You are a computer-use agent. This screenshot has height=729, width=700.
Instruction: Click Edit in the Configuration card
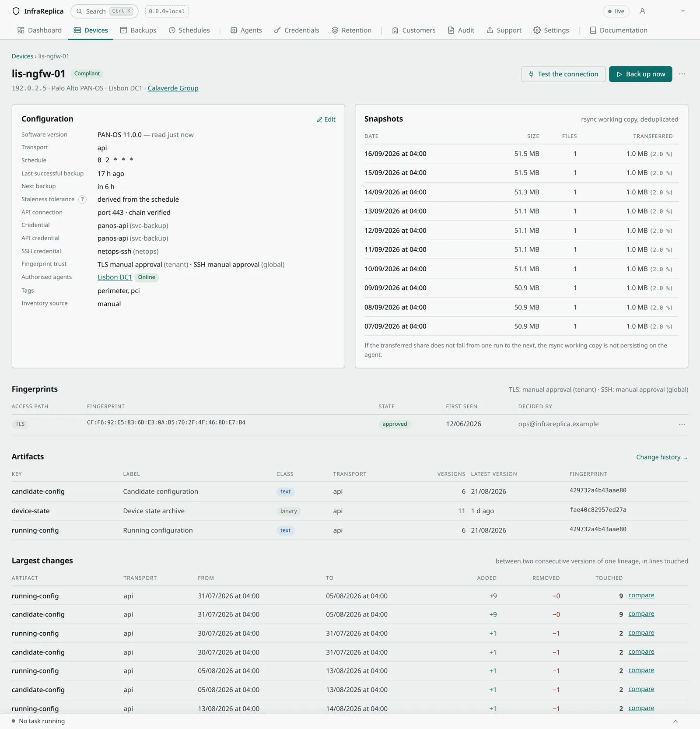[x=326, y=119]
